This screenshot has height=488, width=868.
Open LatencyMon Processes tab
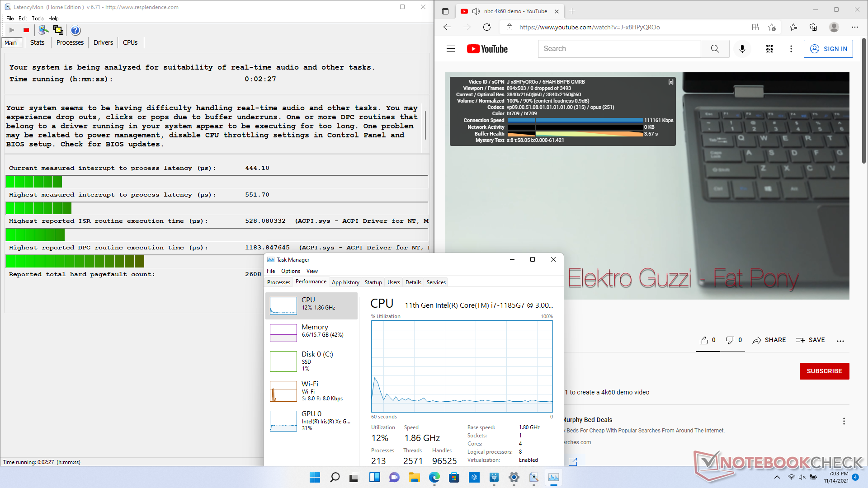coord(70,42)
